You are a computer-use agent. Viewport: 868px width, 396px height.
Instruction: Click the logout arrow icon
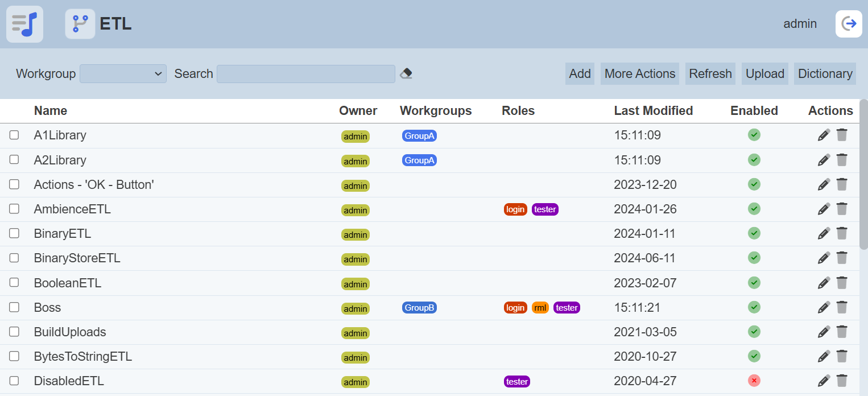[x=849, y=24]
